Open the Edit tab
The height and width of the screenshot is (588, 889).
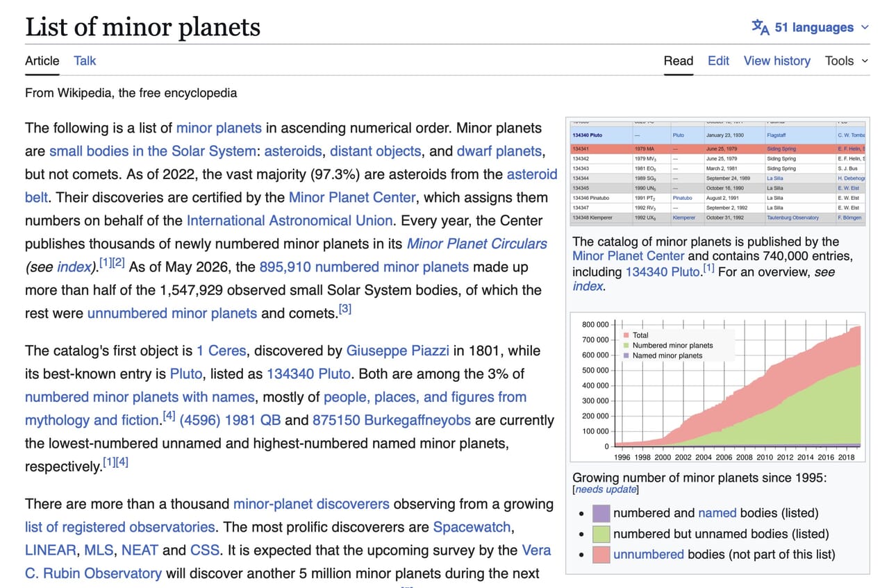(x=718, y=60)
